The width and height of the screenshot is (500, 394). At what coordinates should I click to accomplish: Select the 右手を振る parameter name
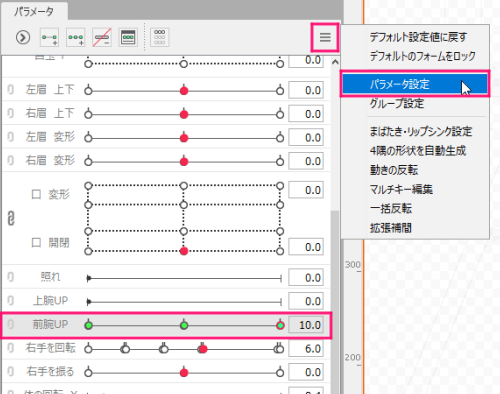coord(50,371)
